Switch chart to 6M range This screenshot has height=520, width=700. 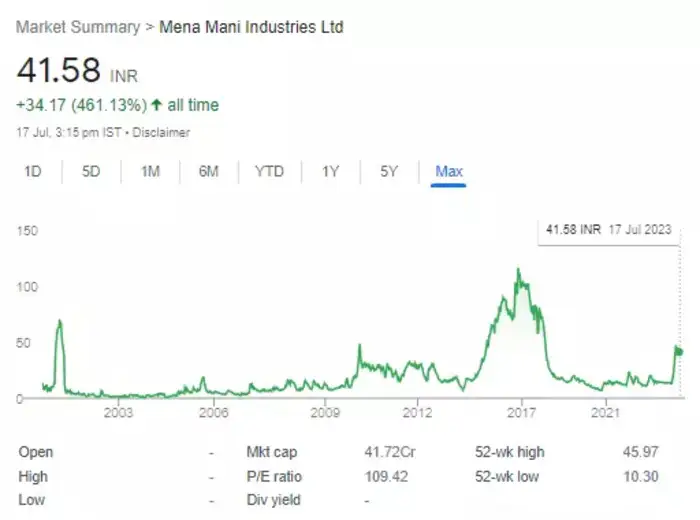pos(208,172)
